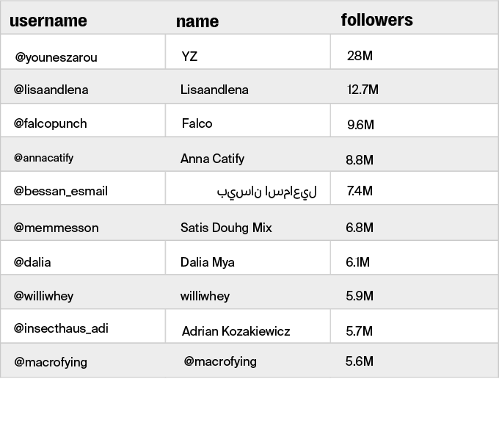Select the @macrofying handle in username column
Viewport: 499px width, 448px height.
[51, 362]
